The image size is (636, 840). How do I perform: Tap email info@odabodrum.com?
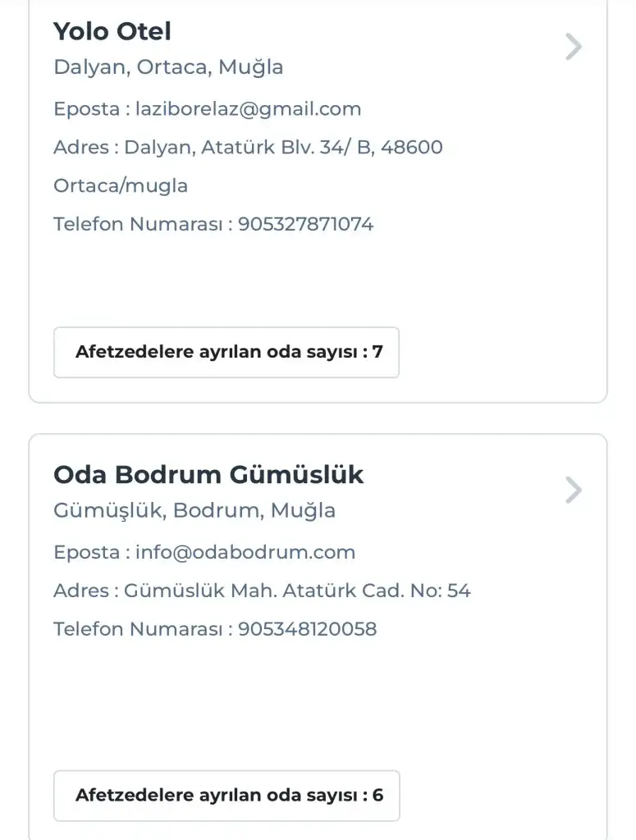[245, 552]
